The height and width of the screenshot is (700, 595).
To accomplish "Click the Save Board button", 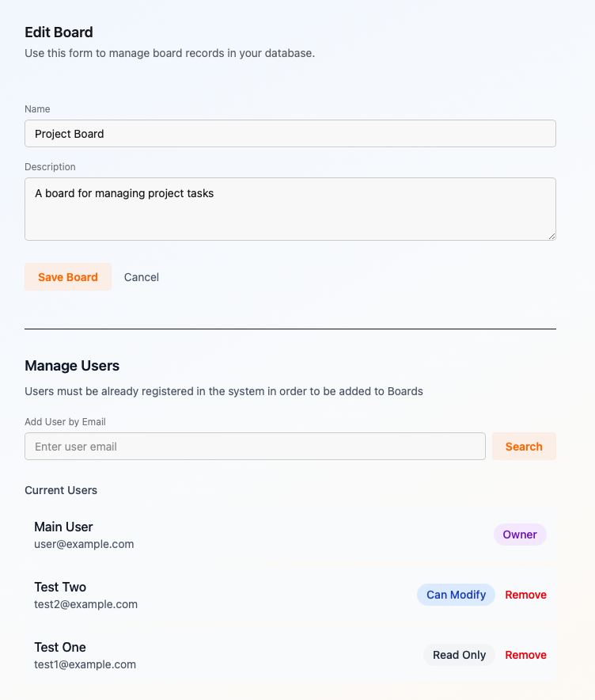I will [68, 277].
